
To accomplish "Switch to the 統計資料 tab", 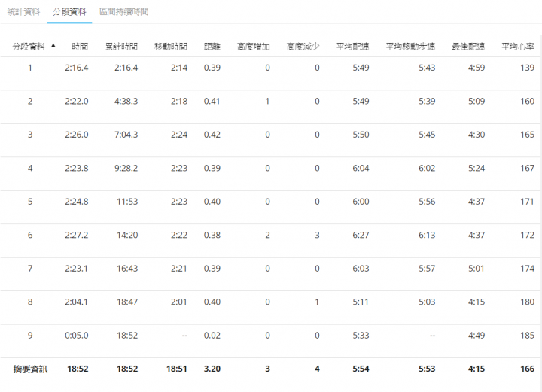I will pyautogui.click(x=23, y=12).
